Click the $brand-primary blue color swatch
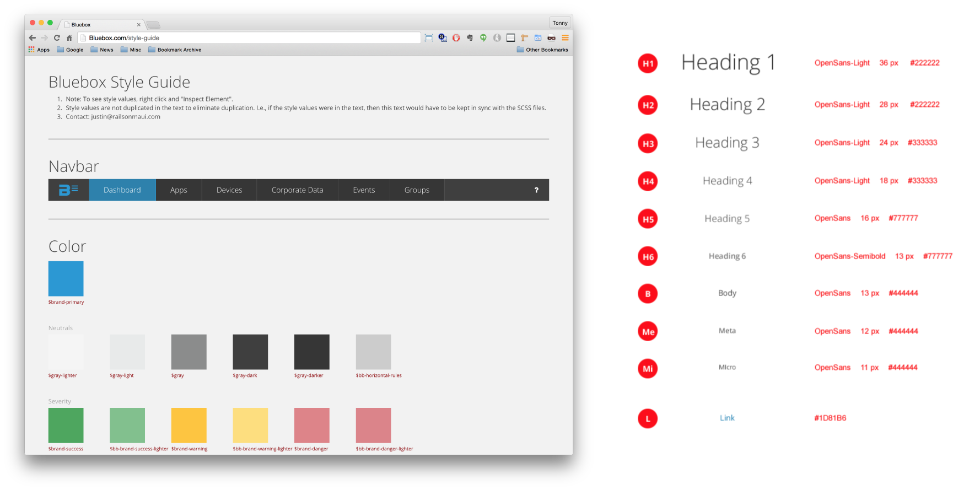Viewport: 980px width, 490px height. pos(66,279)
